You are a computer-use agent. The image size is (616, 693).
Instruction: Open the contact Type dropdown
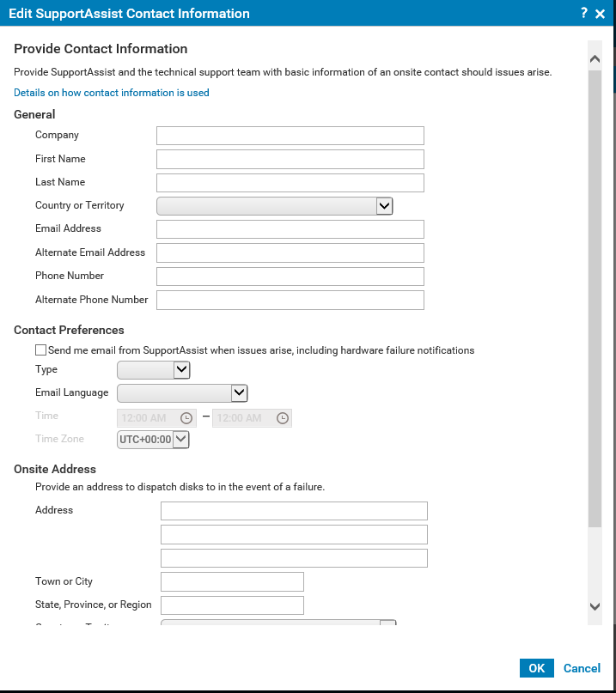point(181,369)
